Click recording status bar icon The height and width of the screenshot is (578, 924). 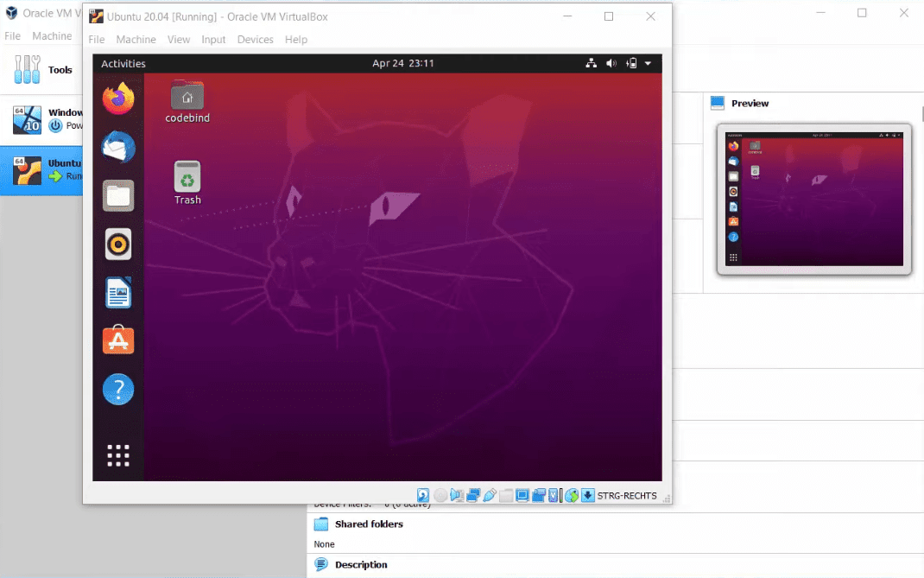tap(539, 495)
